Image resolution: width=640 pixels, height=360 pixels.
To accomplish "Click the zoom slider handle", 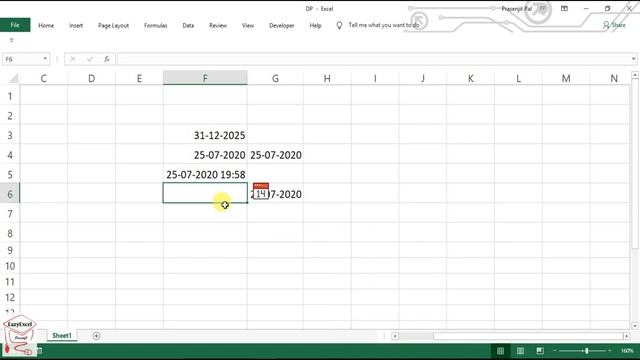I will [587, 351].
